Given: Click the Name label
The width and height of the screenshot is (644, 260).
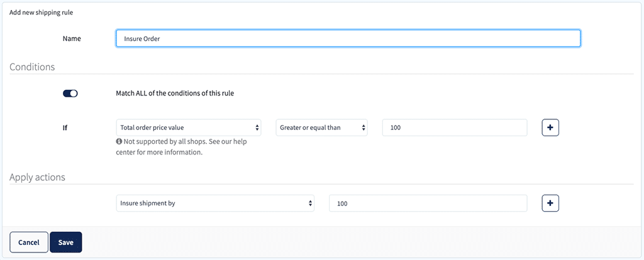Looking at the screenshot, I should tap(72, 38).
